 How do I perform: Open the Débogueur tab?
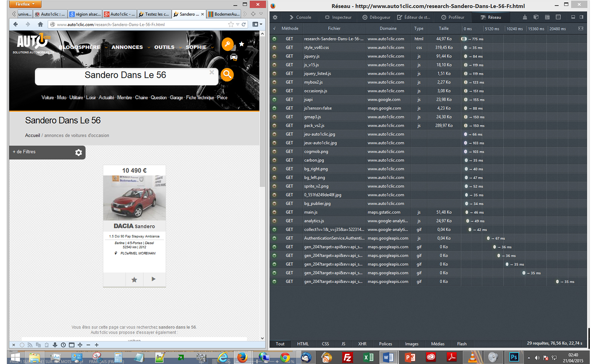tap(376, 17)
